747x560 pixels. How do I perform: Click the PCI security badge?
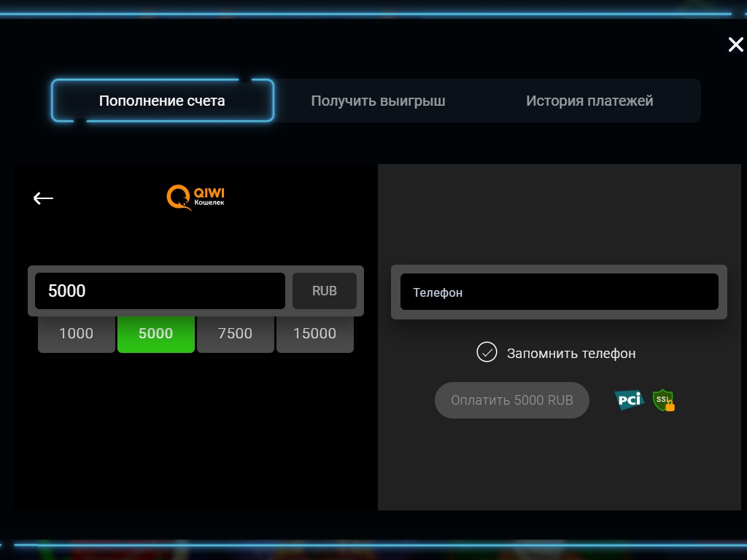pyautogui.click(x=629, y=400)
